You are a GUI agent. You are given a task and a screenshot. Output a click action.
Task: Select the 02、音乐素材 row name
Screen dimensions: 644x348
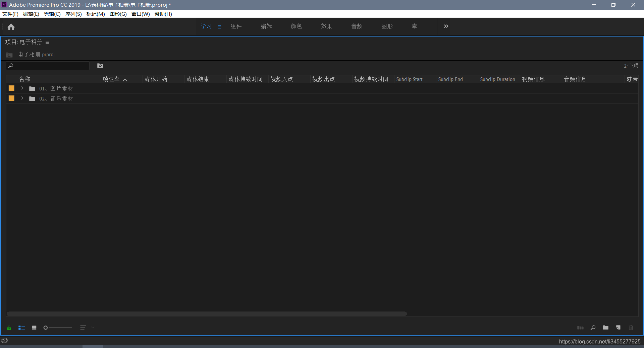tap(56, 98)
